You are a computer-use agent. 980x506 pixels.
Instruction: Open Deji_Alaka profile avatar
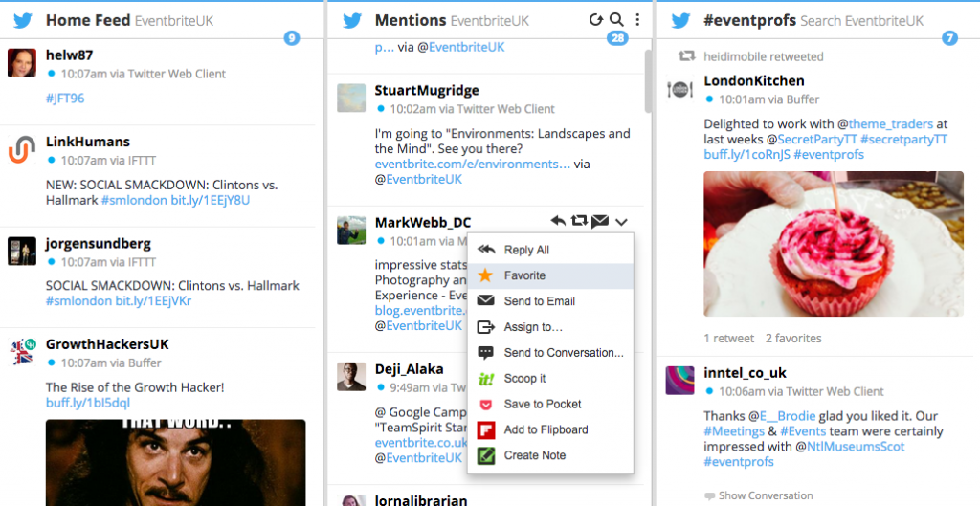(x=351, y=377)
